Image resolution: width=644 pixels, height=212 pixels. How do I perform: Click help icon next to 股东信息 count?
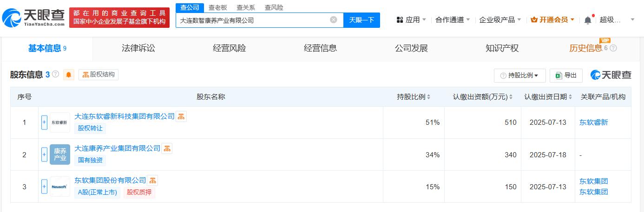pyautogui.click(x=56, y=74)
